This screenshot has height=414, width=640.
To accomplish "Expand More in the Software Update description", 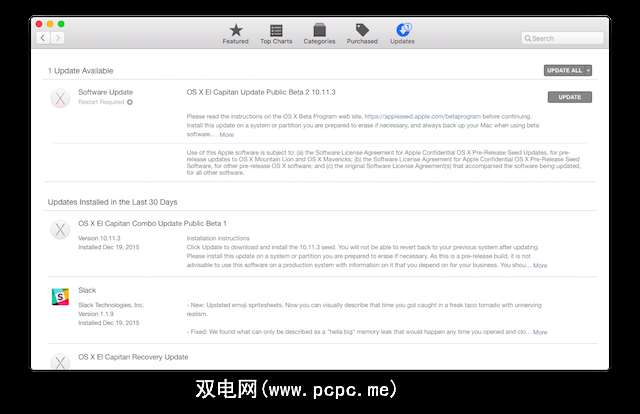I will coord(227,135).
